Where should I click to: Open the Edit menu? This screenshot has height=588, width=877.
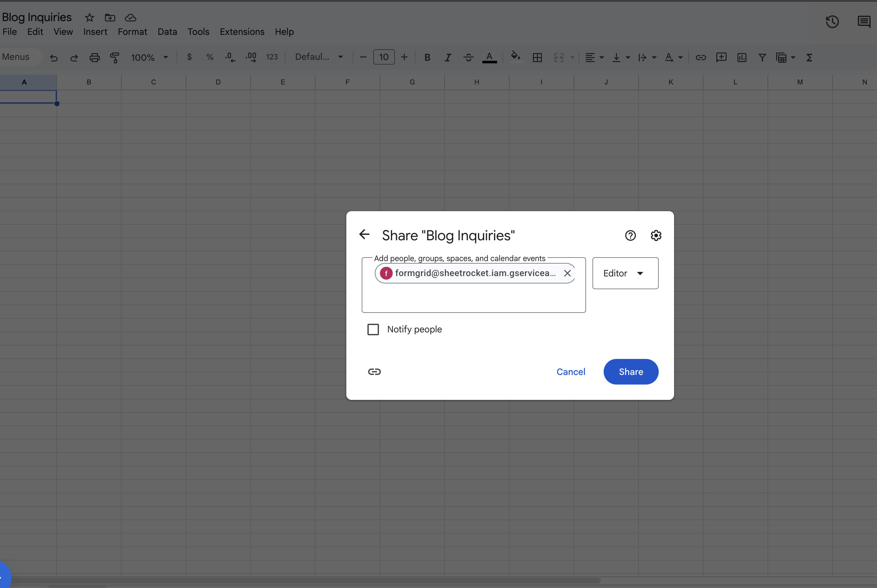click(35, 32)
